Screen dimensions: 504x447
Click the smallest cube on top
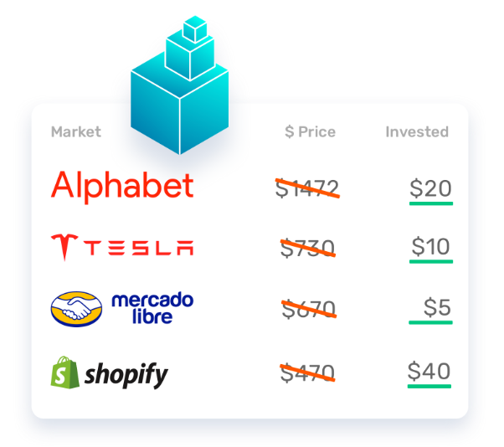pos(195,28)
